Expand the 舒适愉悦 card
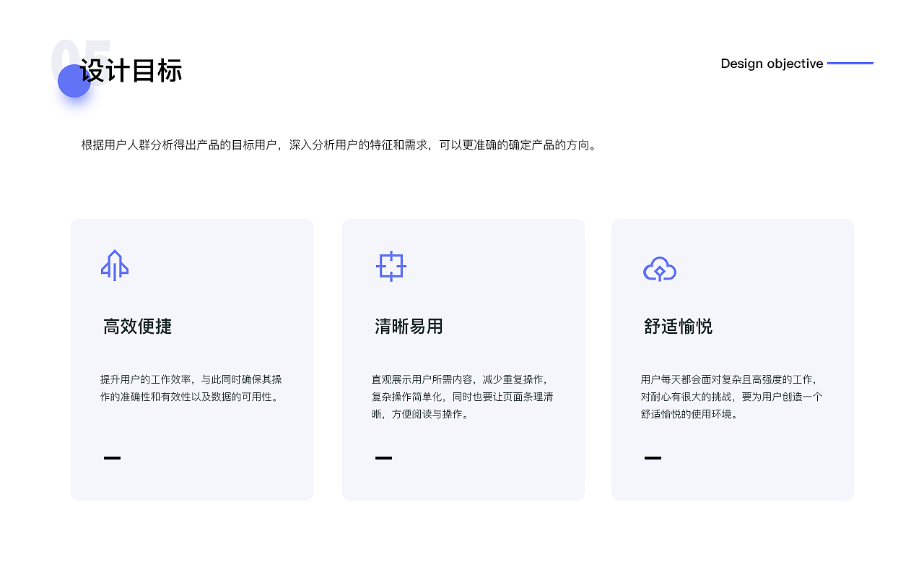 click(x=731, y=360)
